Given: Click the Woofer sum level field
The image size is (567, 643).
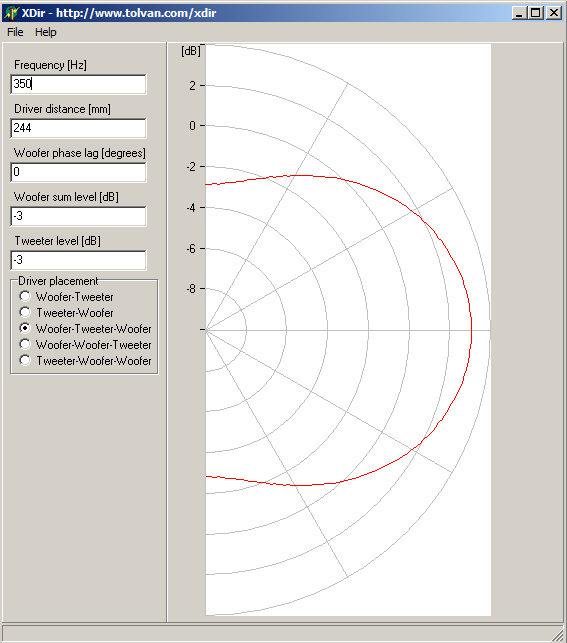Looking at the screenshot, I should 78,216.
